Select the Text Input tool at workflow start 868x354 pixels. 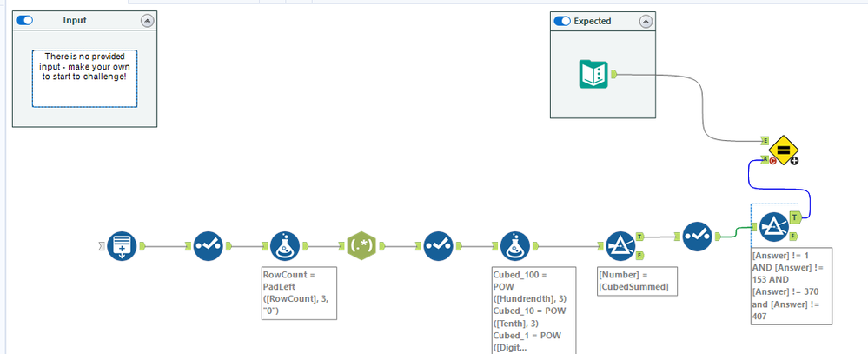click(x=122, y=246)
